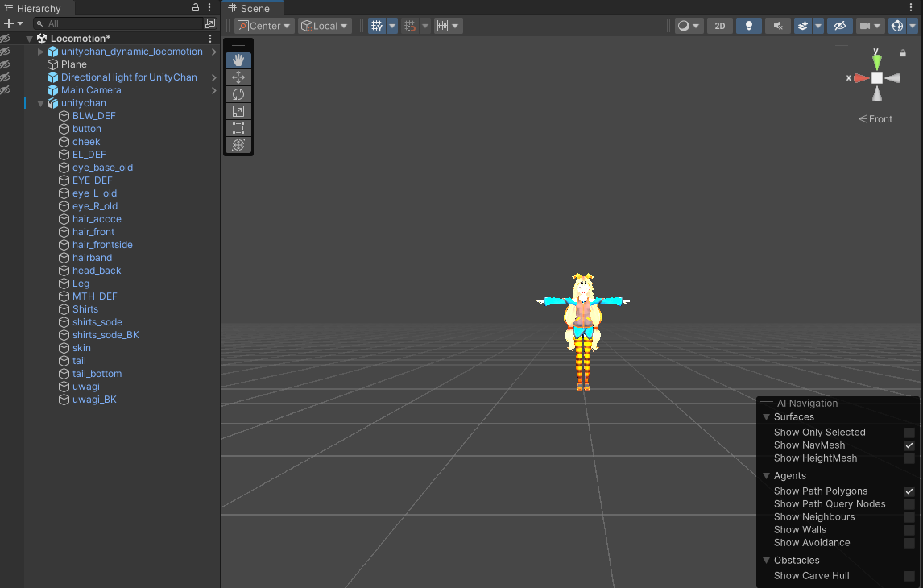
Task: Enable Show HeightMesh checkbox
Action: (x=909, y=458)
